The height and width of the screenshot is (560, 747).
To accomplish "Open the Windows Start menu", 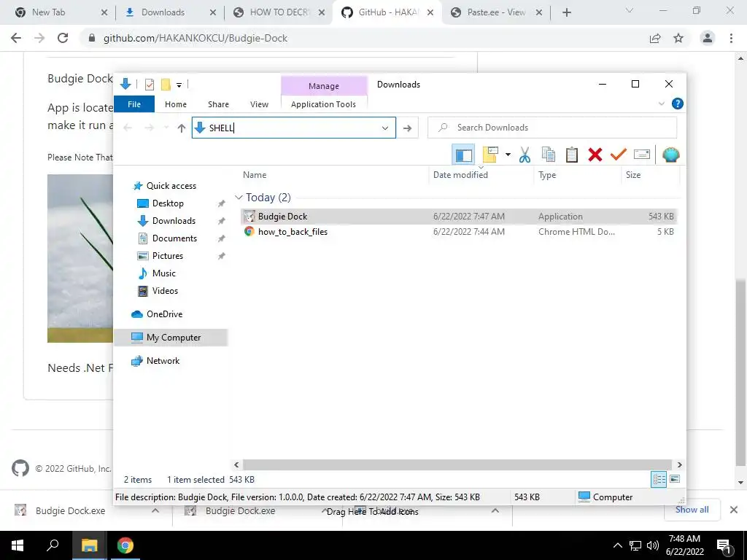I will 18,545.
